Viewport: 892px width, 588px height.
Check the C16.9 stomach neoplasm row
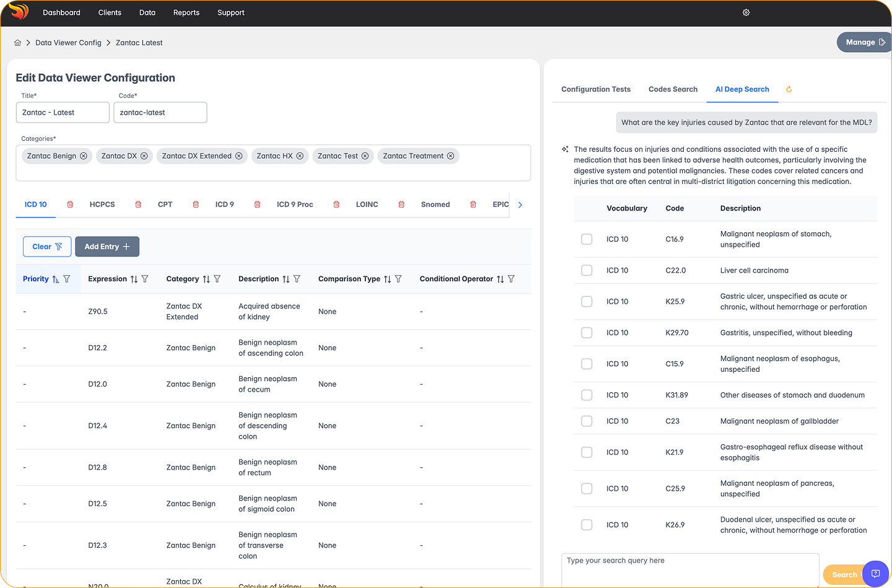(x=587, y=239)
